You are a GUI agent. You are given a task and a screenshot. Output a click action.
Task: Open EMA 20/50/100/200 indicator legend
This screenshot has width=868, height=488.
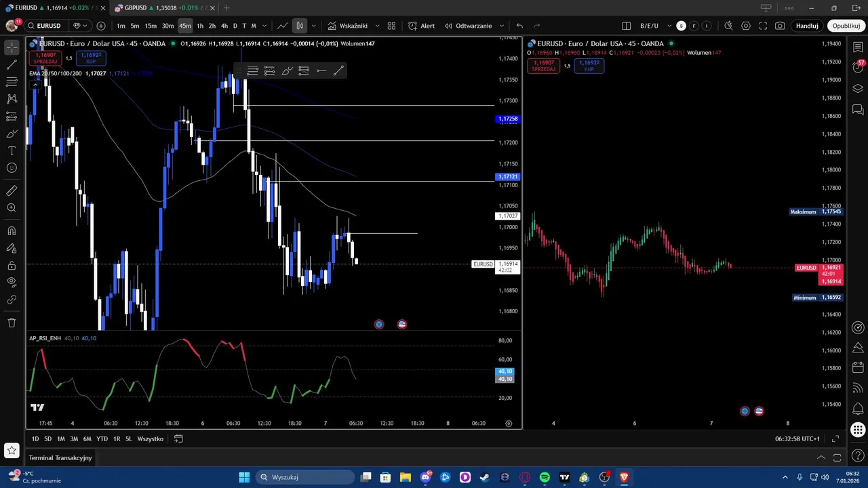[x=55, y=73]
